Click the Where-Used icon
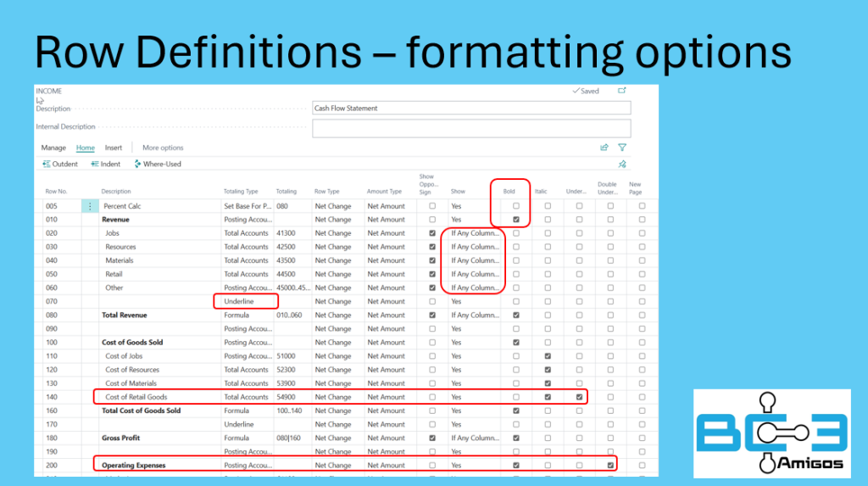 tap(138, 164)
